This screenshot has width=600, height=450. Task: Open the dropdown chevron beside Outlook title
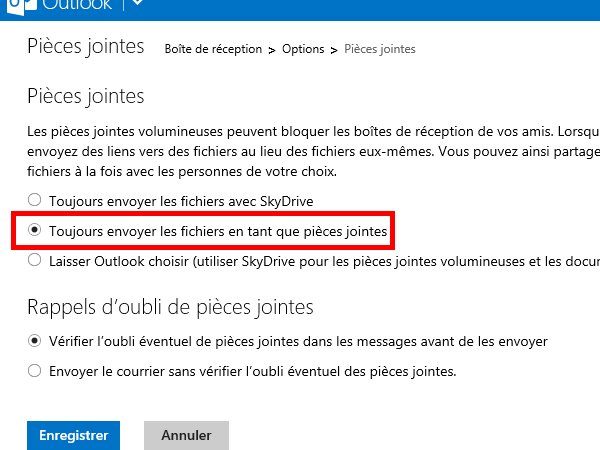pos(138,3)
